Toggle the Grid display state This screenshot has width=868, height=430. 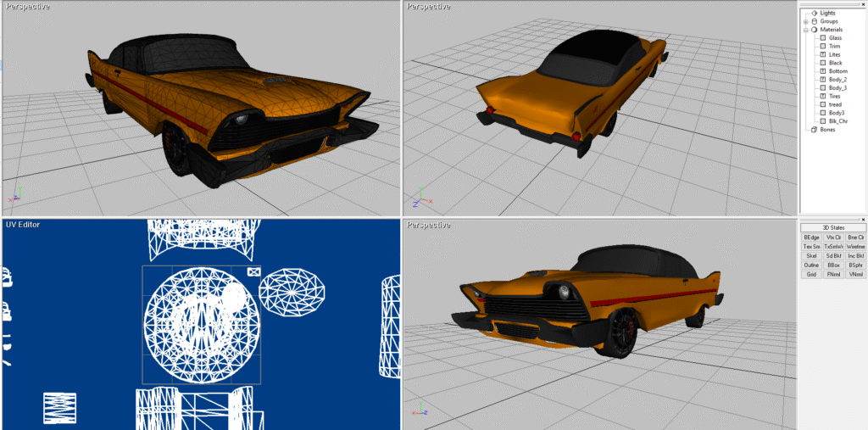[811, 274]
